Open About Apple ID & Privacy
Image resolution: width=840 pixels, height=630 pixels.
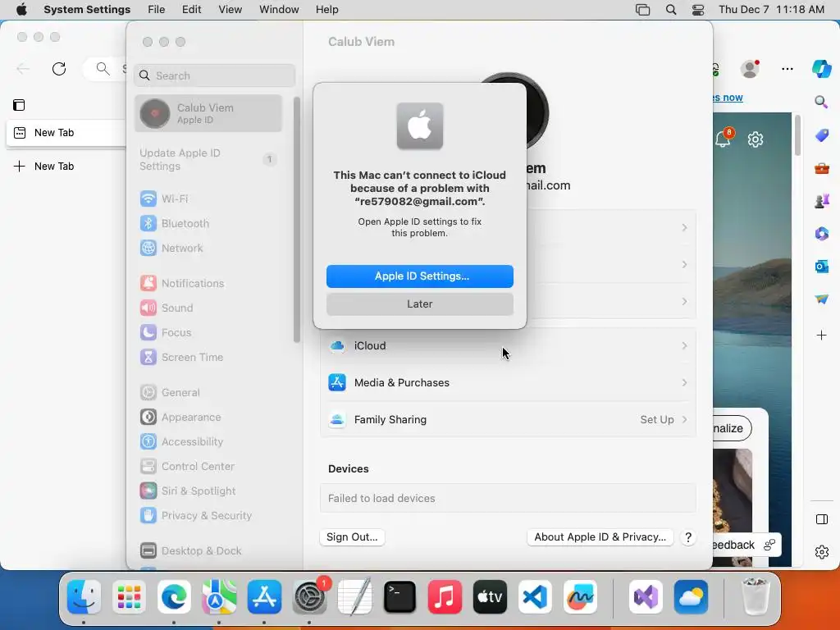(600, 536)
